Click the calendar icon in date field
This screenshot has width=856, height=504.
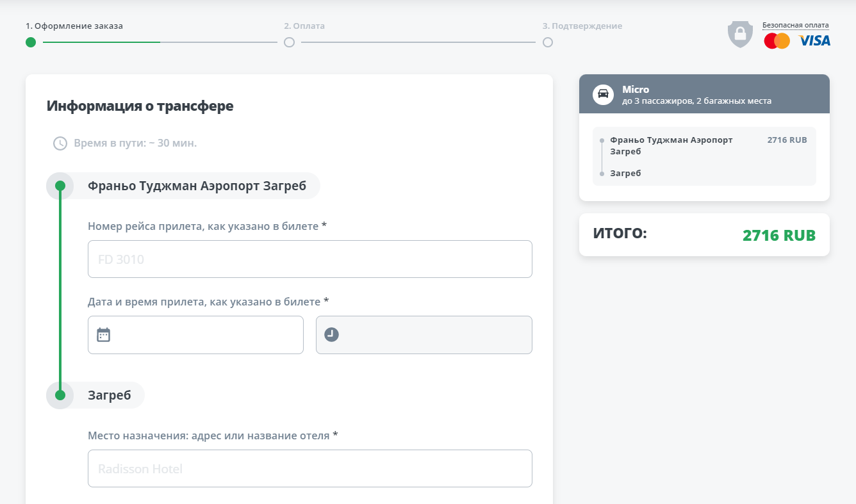(103, 334)
